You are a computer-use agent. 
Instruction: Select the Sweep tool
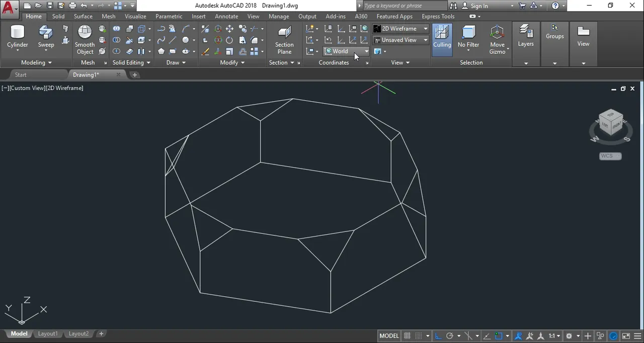46,38
